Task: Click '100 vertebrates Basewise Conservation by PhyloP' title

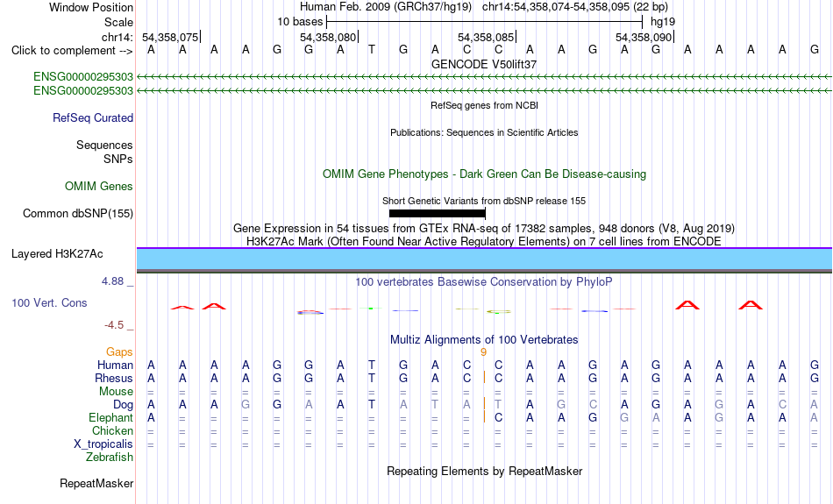Action: click(484, 282)
